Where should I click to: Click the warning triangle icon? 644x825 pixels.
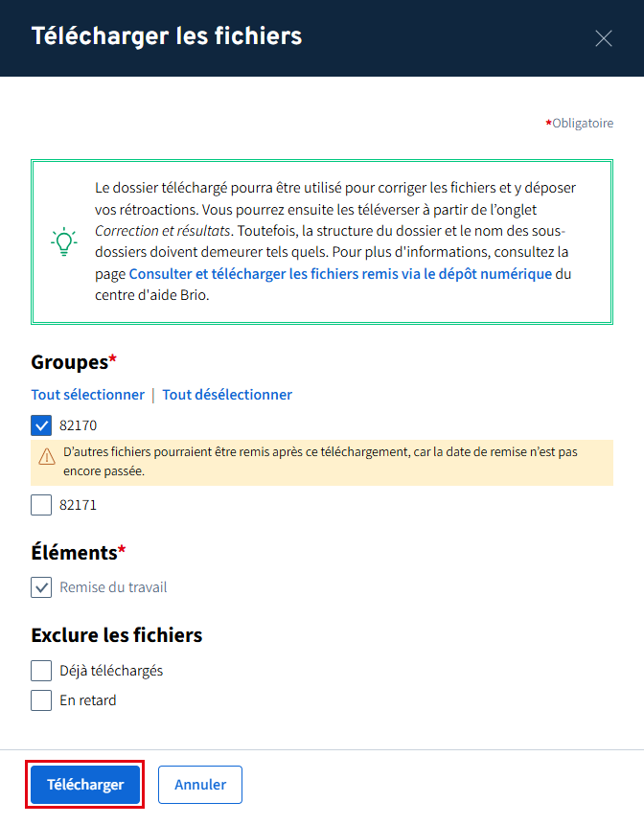coord(47,457)
